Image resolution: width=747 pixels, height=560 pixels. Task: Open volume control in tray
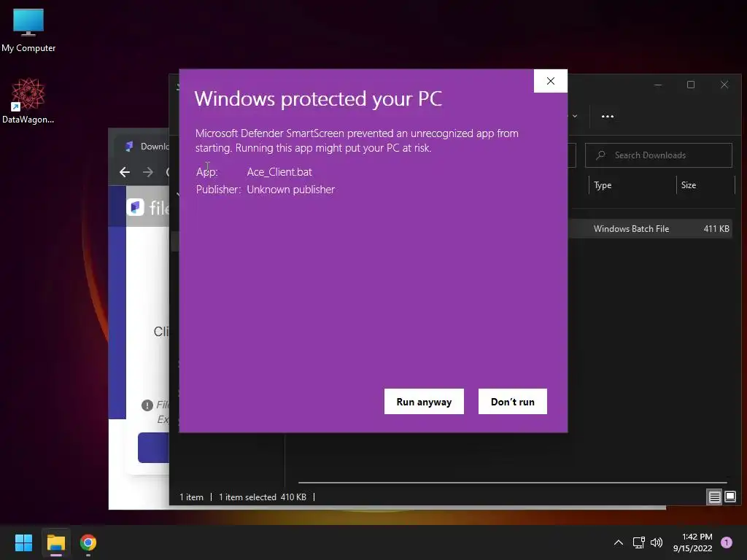point(657,542)
